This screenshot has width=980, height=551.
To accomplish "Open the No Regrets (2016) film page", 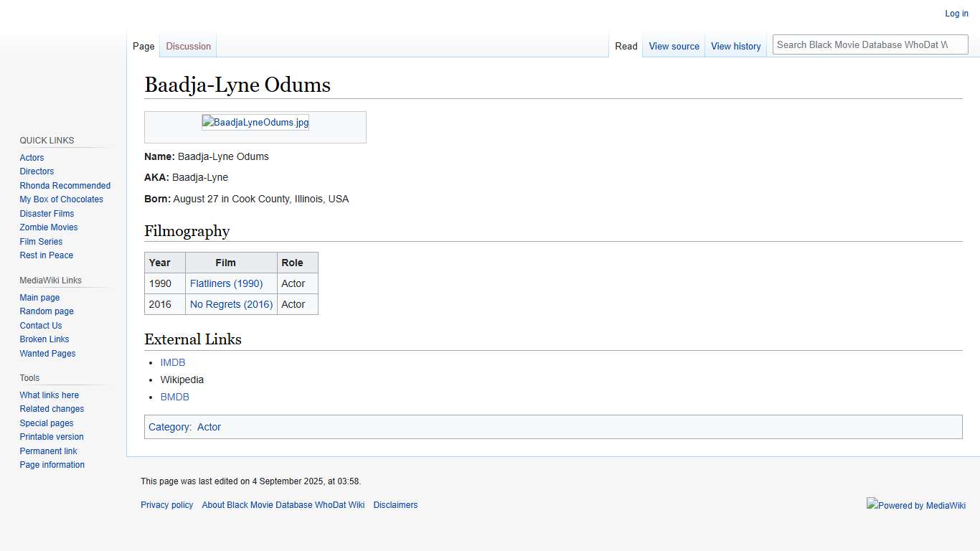I will coord(231,304).
